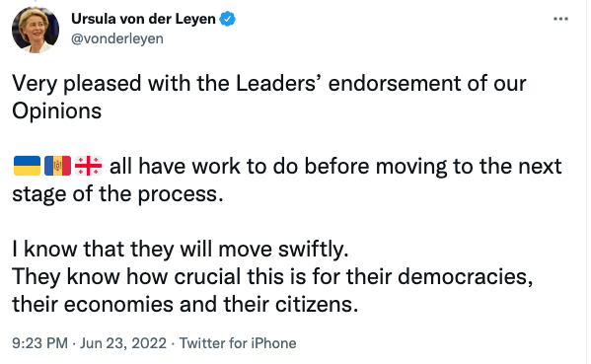591x364 pixels.
Task: Click the sentence 'I know that they will move swiftly.'
Action: pyautogui.click(x=181, y=249)
